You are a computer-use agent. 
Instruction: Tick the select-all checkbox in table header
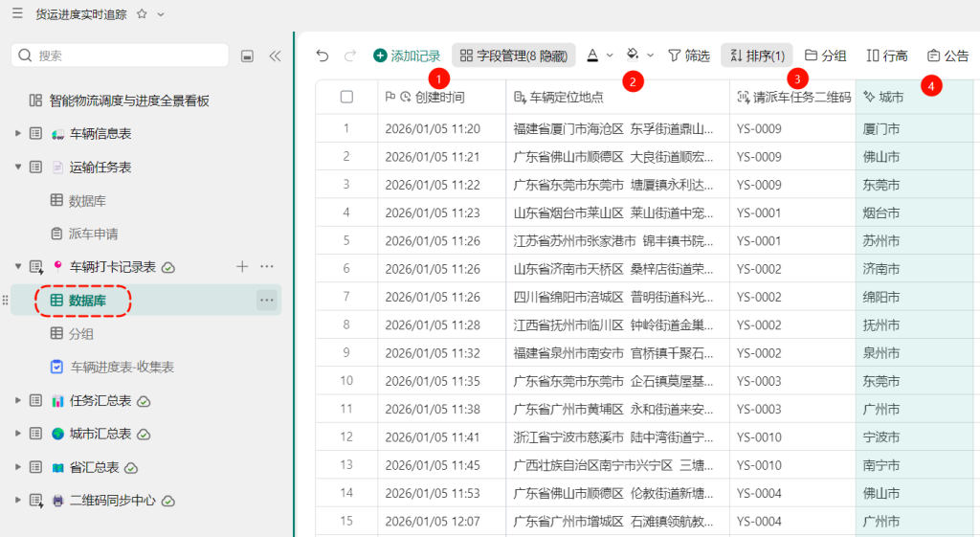click(346, 97)
